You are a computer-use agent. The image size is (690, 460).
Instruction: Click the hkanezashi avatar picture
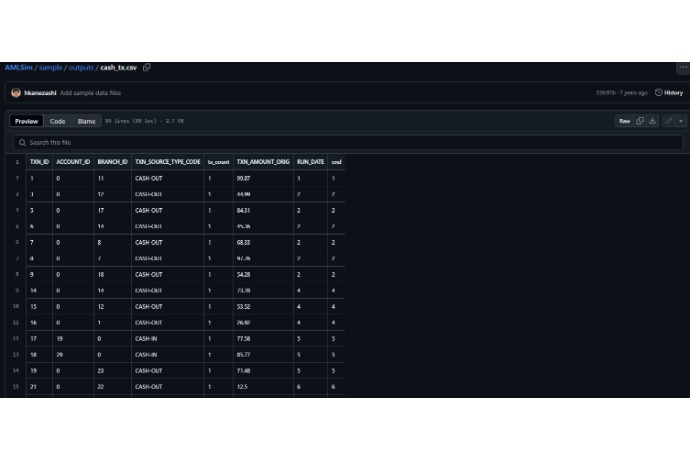16,92
